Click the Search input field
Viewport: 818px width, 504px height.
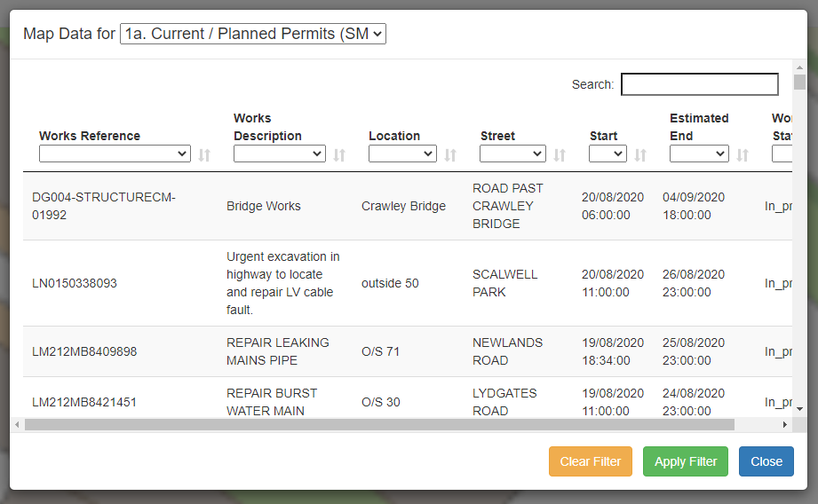(x=699, y=84)
